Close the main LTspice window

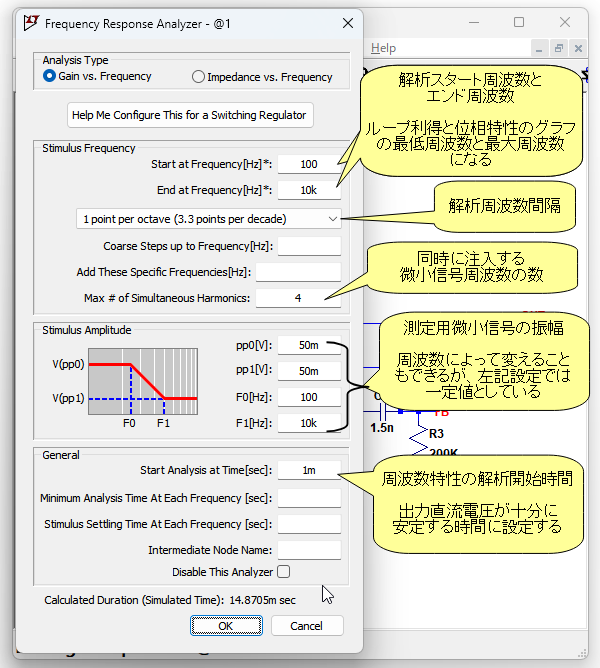pyautogui.click(x=568, y=21)
